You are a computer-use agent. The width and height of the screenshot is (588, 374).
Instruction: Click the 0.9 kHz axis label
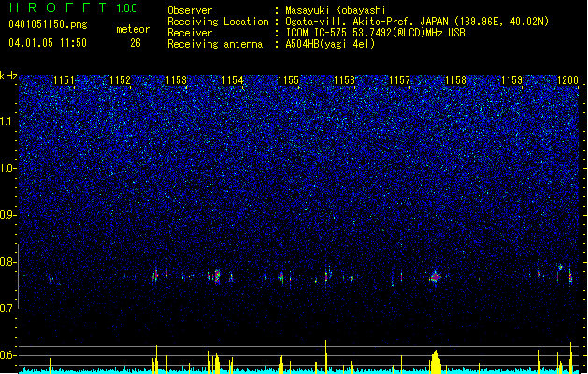8,215
